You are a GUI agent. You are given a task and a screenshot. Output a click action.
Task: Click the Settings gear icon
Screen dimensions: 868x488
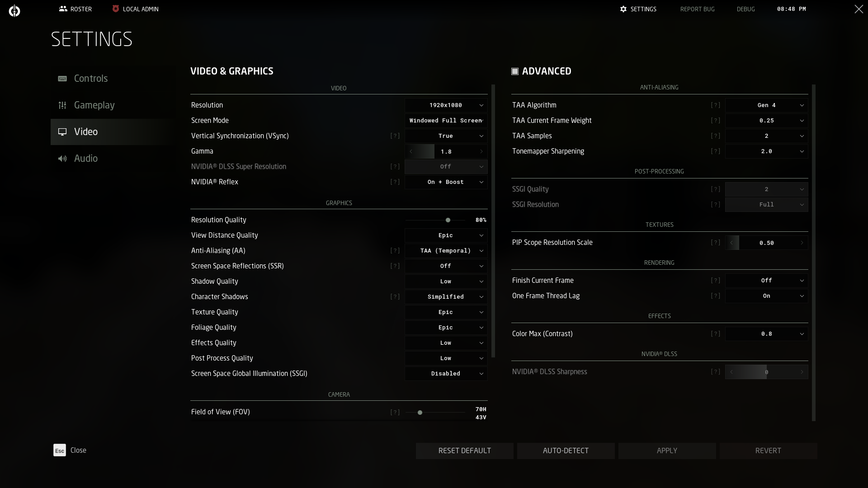tap(623, 9)
